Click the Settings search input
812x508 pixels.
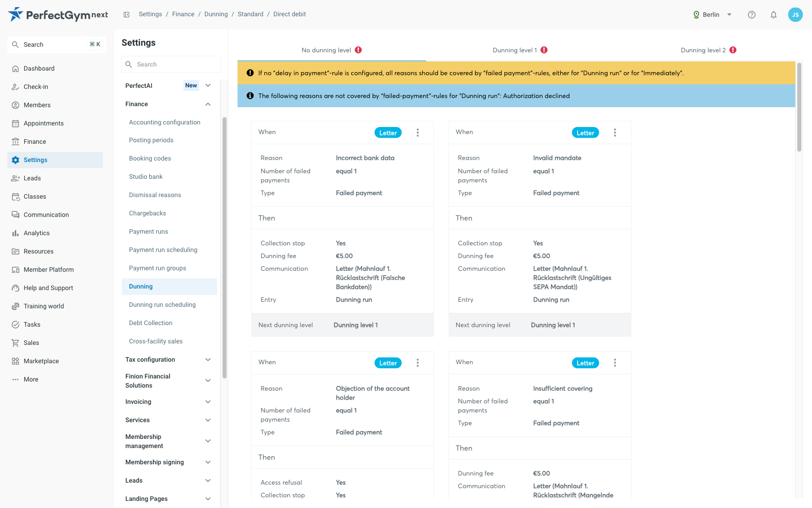[x=171, y=65]
